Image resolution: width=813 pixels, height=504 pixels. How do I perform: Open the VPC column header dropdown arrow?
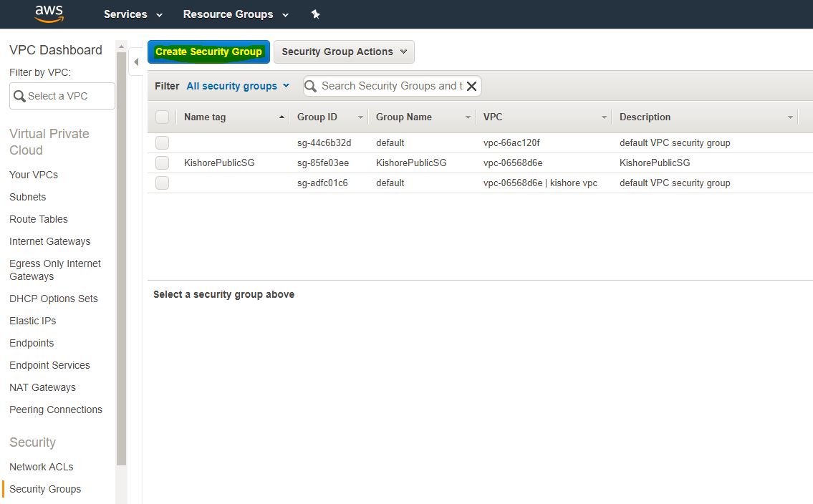pos(604,117)
